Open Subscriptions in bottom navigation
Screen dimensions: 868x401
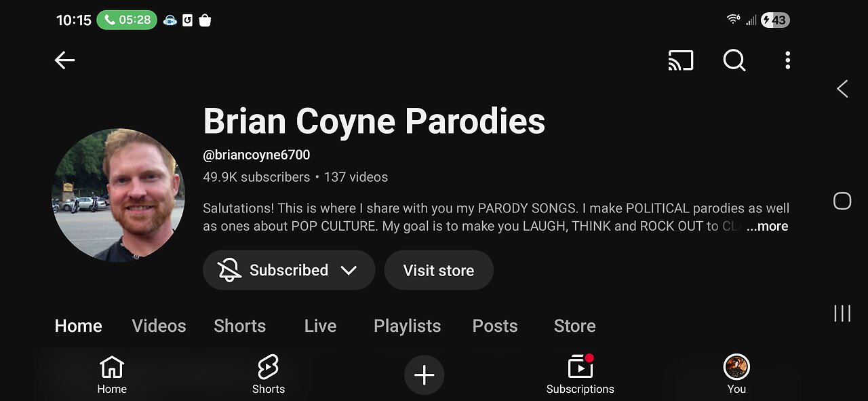pyautogui.click(x=580, y=375)
